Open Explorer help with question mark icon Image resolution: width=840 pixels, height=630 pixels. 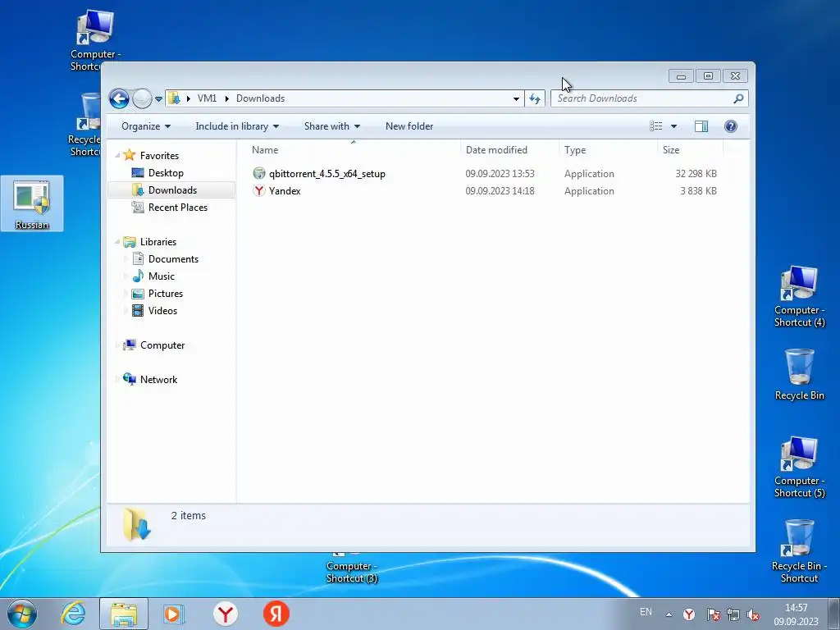[x=730, y=126]
